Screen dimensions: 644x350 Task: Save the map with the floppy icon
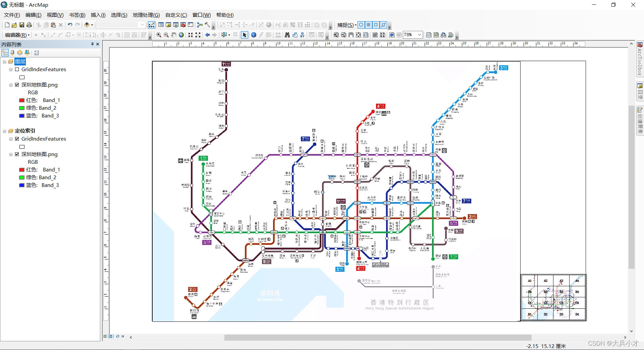click(x=21, y=25)
